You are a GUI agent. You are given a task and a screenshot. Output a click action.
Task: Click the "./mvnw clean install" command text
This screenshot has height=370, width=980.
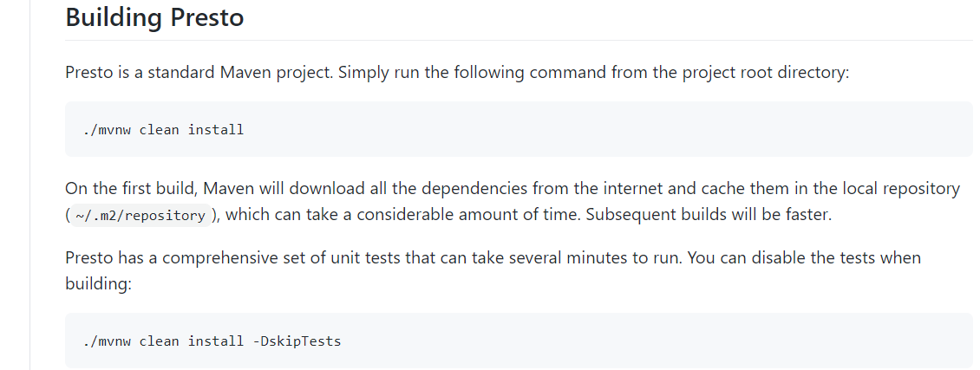pos(164,130)
